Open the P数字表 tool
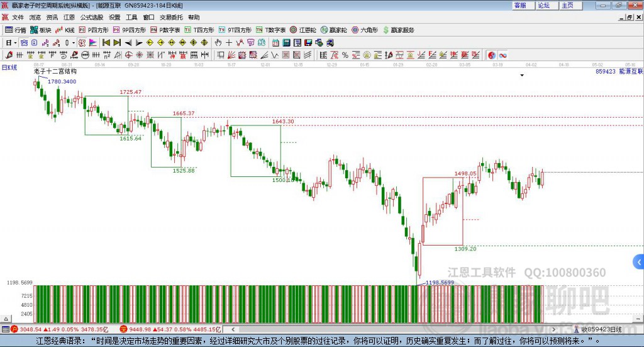This screenshot has height=347, width=644. click(x=165, y=30)
